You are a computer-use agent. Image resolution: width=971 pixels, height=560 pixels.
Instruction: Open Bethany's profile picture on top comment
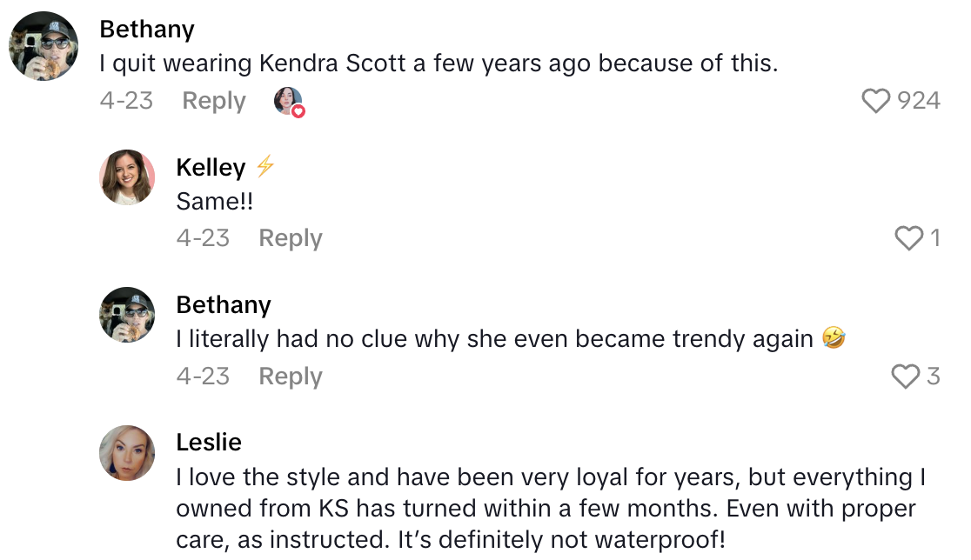pyautogui.click(x=44, y=45)
